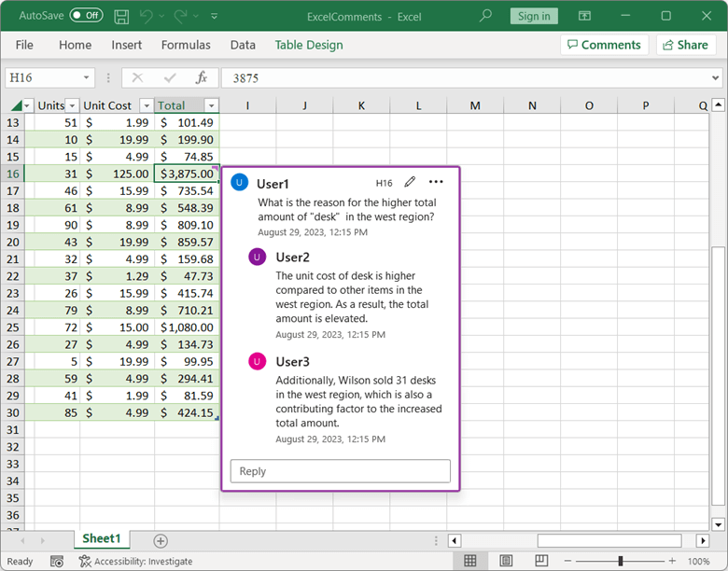Click the Insert Function fx icon

coord(201,78)
